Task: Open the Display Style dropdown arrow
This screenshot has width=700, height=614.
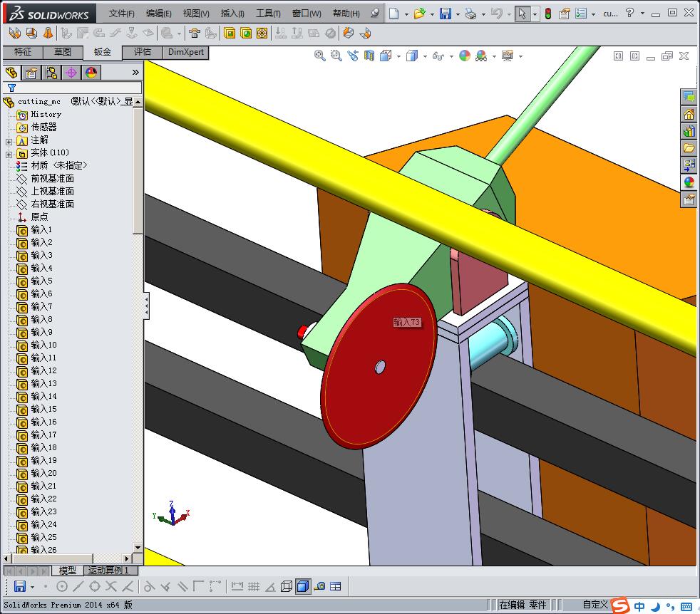Action: tap(425, 57)
